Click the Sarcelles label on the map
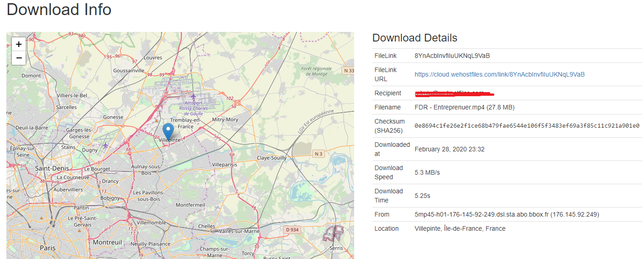The width and height of the screenshot is (644, 259). pos(66,107)
